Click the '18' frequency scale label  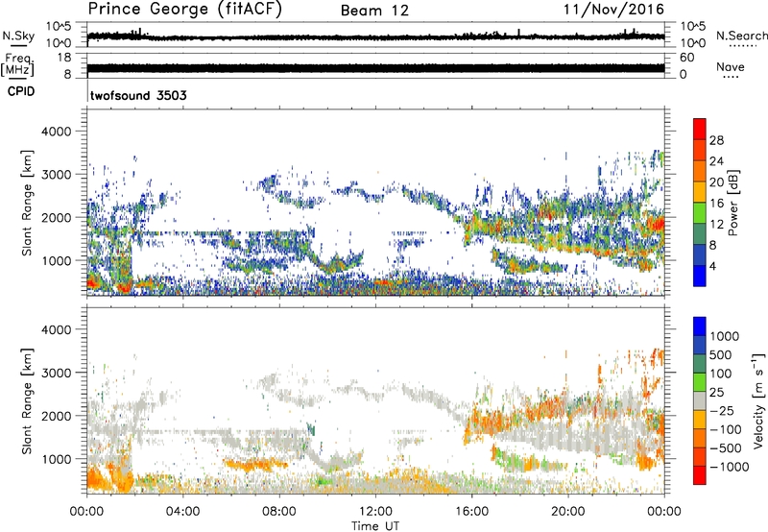point(64,58)
